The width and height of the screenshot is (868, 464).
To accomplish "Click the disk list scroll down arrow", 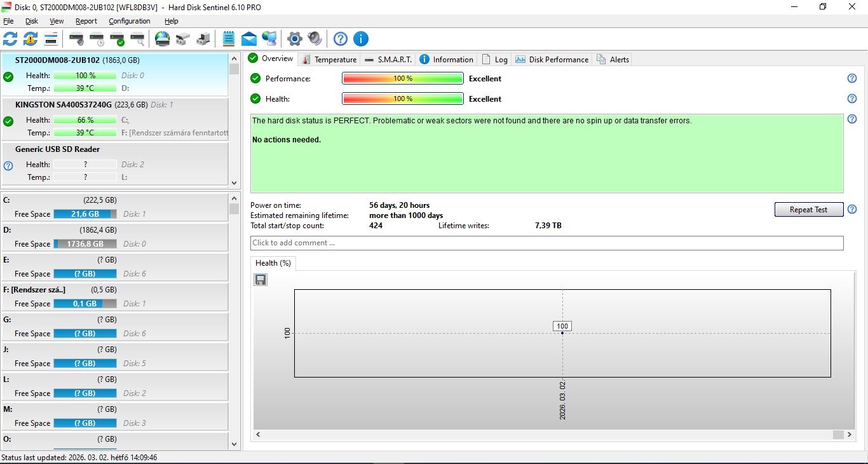I will (x=234, y=182).
